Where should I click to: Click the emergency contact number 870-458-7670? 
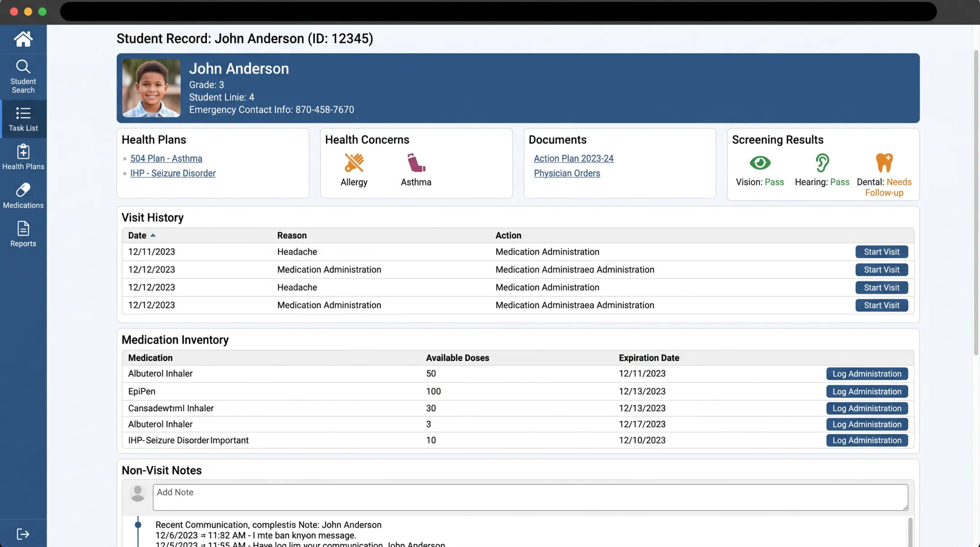pos(324,110)
